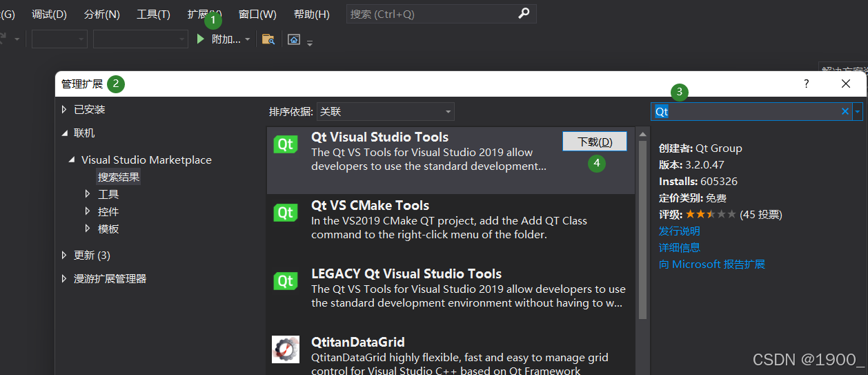Open the 窗口(W) menu
The height and width of the screenshot is (375, 868).
pyautogui.click(x=257, y=14)
